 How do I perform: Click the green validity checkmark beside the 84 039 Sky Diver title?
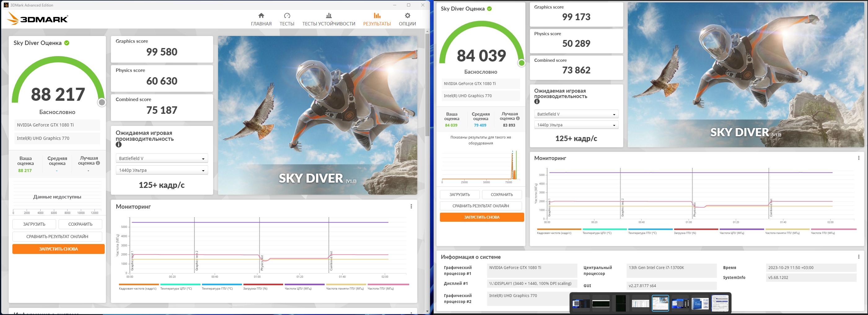[x=489, y=8]
